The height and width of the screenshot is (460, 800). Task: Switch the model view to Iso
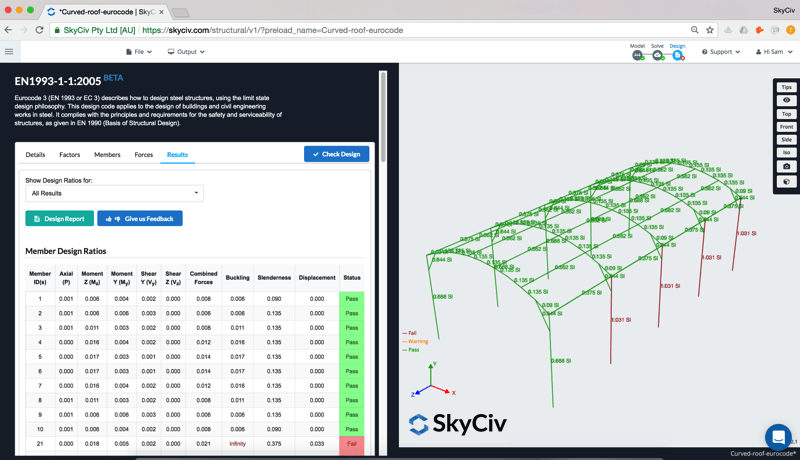pos(786,153)
